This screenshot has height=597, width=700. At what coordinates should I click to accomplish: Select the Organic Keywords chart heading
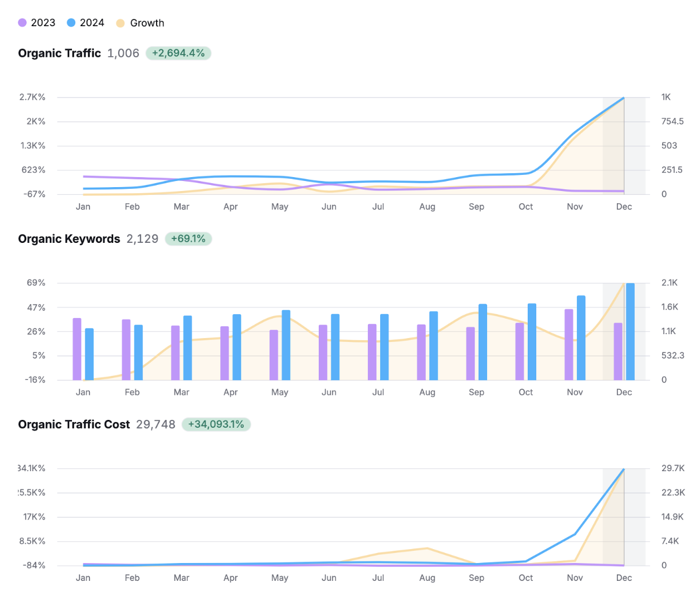pyautogui.click(x=69, y=239)
